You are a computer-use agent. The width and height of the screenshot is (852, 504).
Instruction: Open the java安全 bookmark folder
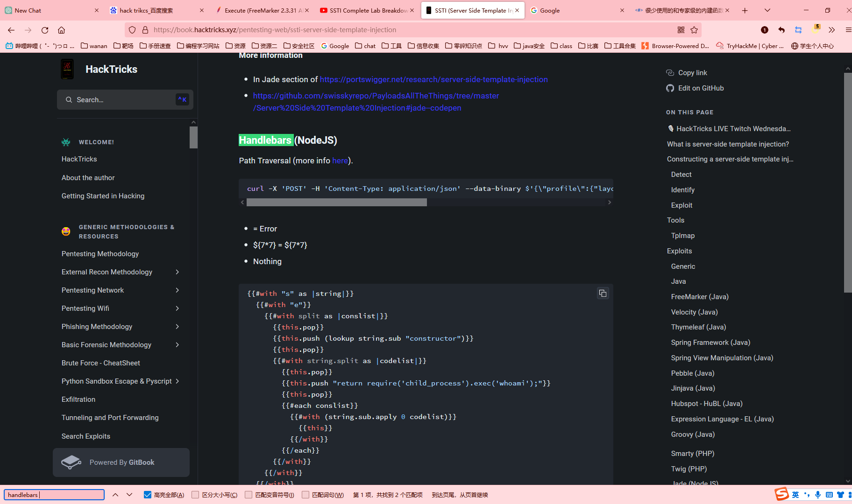529,46
